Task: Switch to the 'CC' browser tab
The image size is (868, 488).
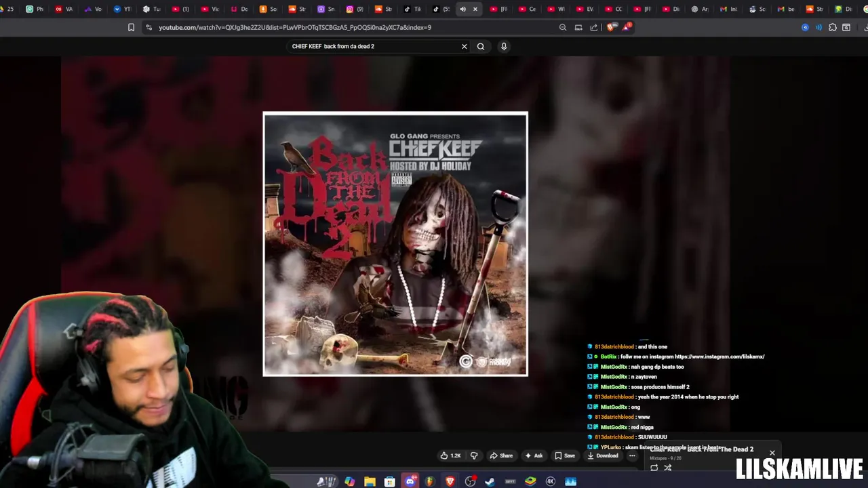Action: [x=614, y=9]
